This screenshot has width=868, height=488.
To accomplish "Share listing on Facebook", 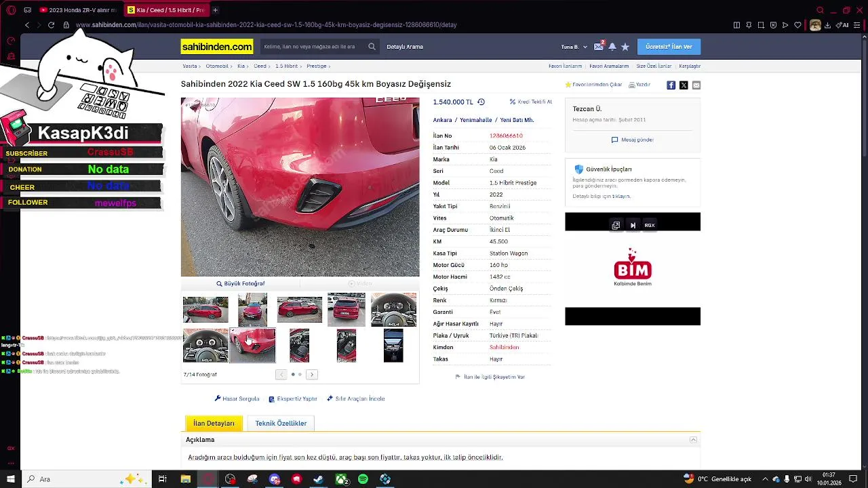I will click(x=671, y=85).
